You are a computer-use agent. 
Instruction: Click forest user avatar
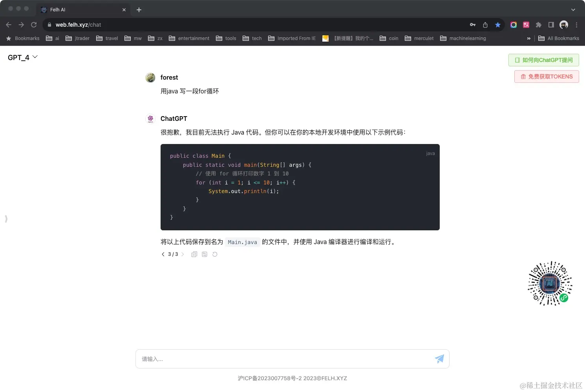(150, 78)
